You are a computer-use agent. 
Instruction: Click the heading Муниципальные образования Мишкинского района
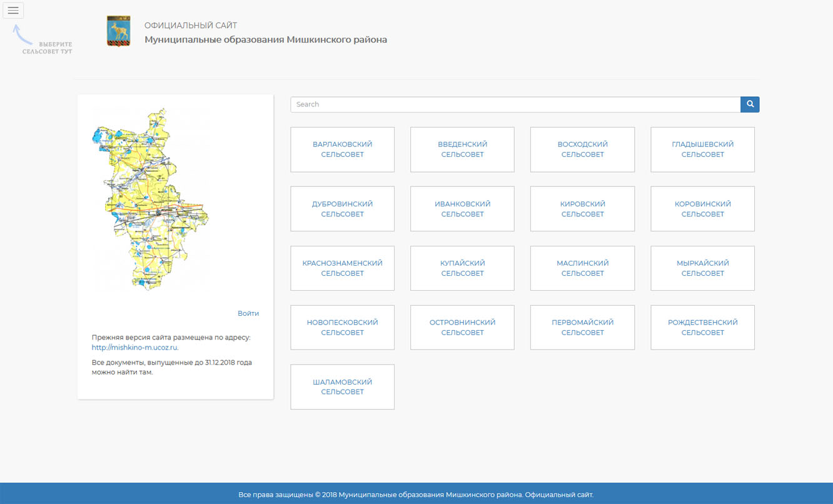(266, 39)
